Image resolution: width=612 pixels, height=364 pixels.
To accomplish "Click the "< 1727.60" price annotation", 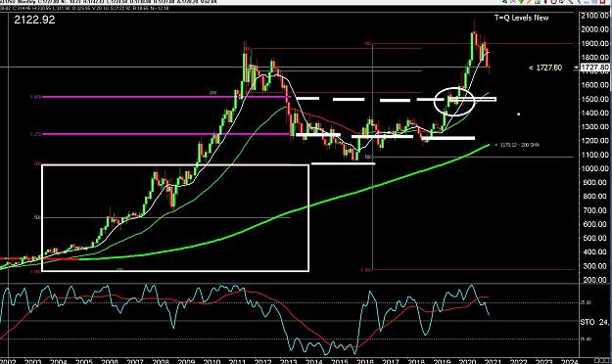I will coord(545,68).
